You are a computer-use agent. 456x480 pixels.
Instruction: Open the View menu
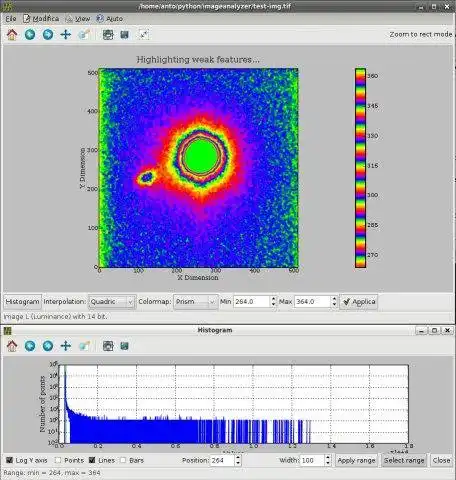tap(78, 19)
